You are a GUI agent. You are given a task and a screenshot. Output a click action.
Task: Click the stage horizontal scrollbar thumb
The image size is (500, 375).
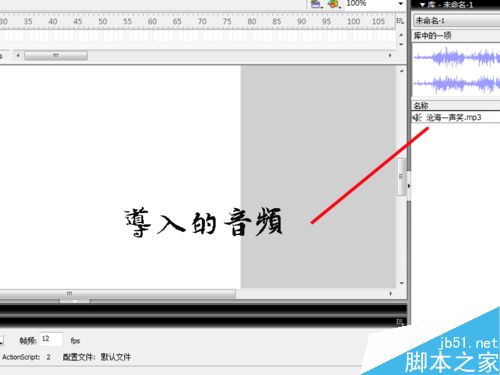117,293
